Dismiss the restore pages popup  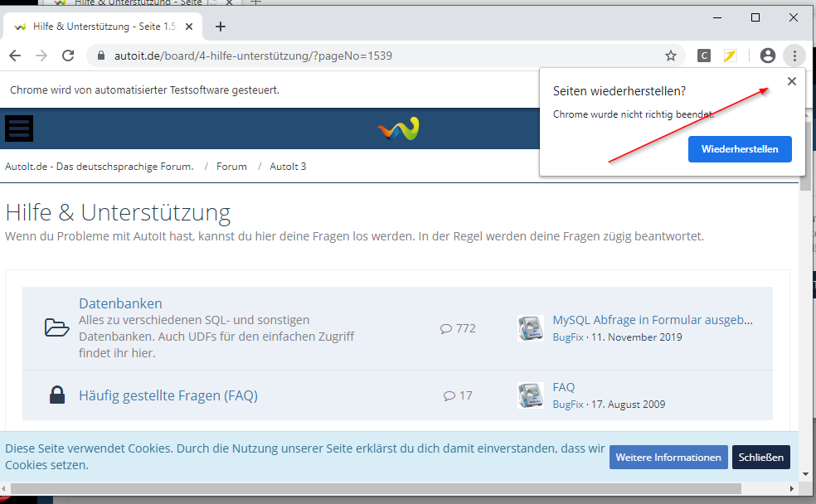791,81
